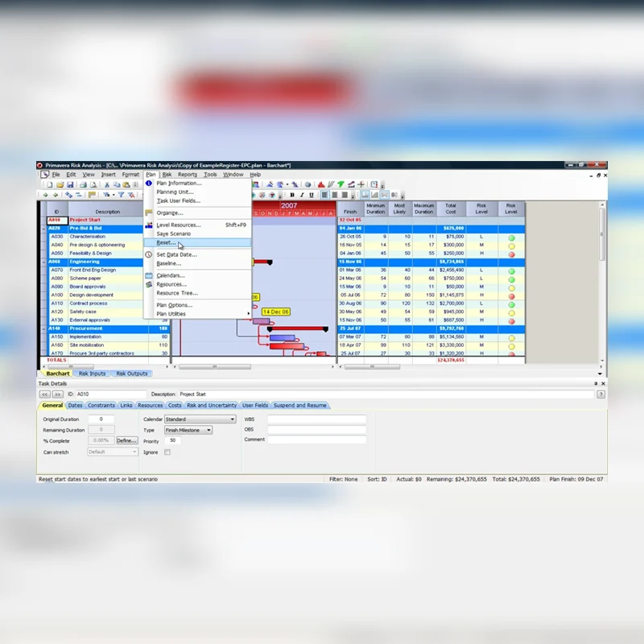Viewport: 644px width, 644px height.
Task: Click the help question mark in Task Details
Action: (x=601, y=394)
